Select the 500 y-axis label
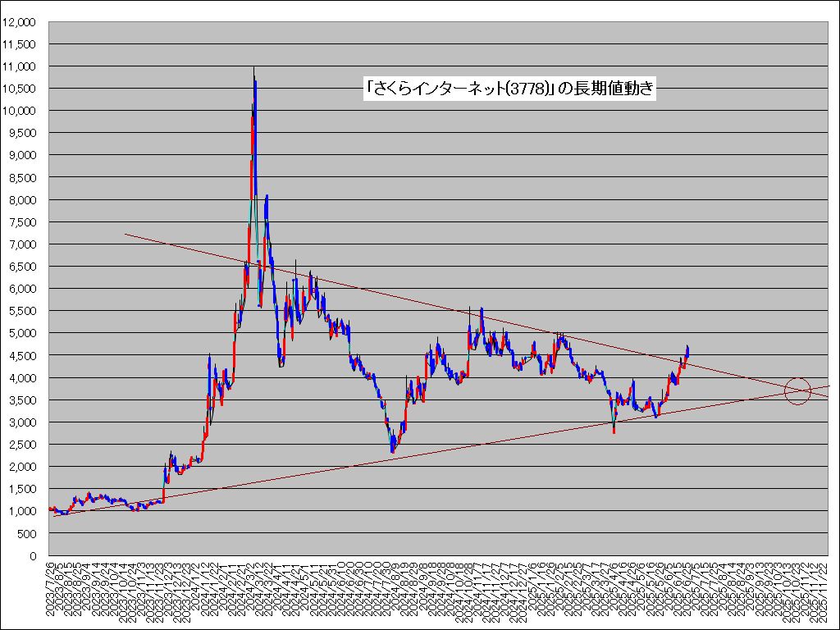Image resolution: width=840 pixels, height=630 pixels. (x=27, y=534)
